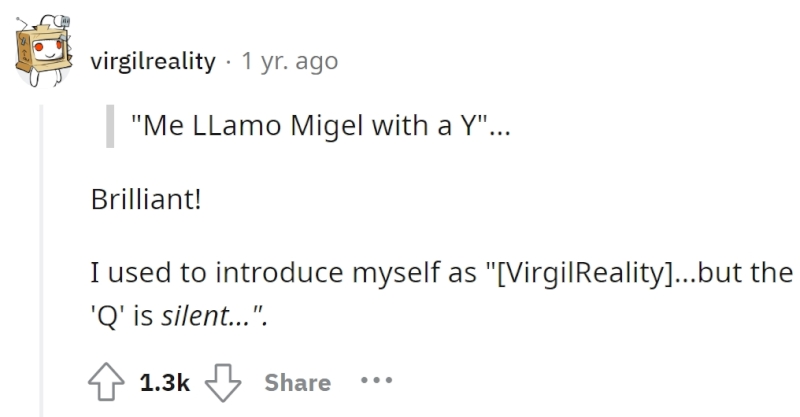The height and width of the screenshot is (417, 800).
Task: Click the word 'Brilliant!' in the comment
Action: [x=146, y=199]
